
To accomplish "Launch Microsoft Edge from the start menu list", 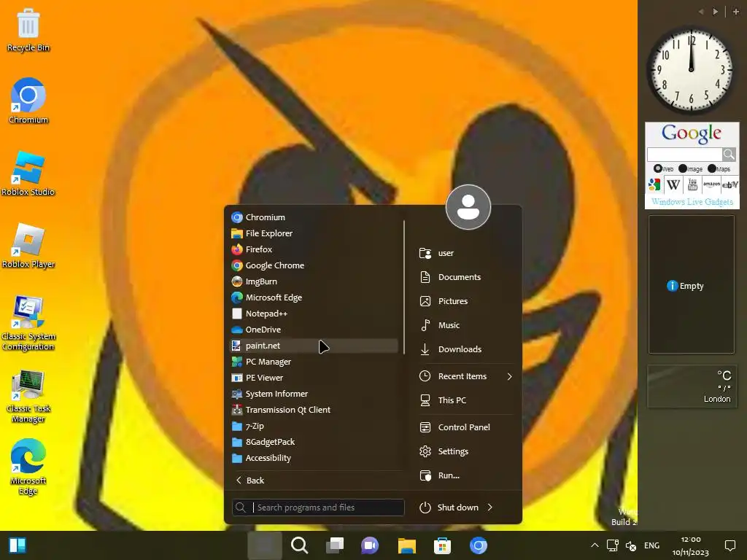I will [314, 297].
